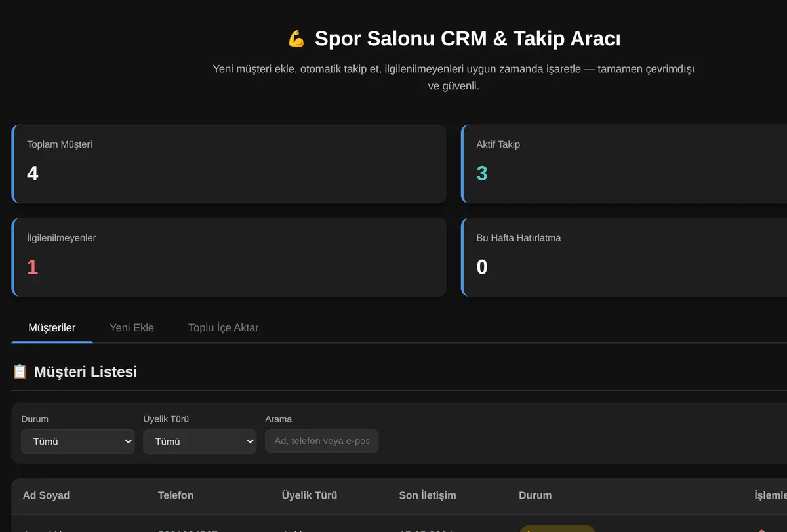
Task: Click the Durum table column header
Action: (535, 495)
